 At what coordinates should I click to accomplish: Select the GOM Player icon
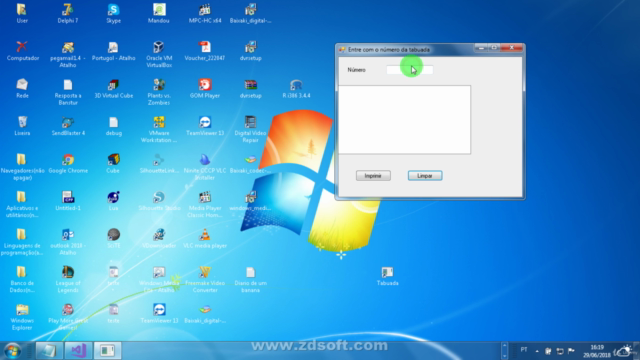pos(205,88)
